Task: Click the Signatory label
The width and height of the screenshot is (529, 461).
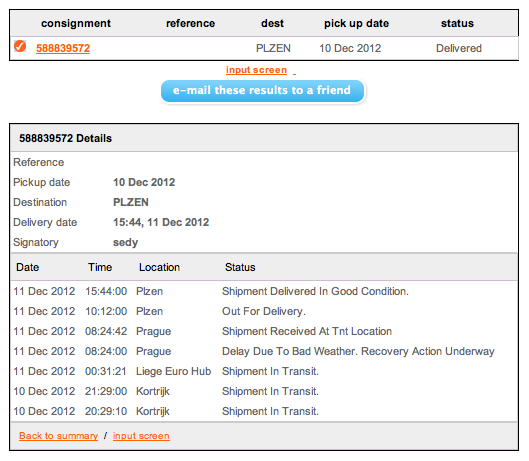Action: [x=36, y=242]
